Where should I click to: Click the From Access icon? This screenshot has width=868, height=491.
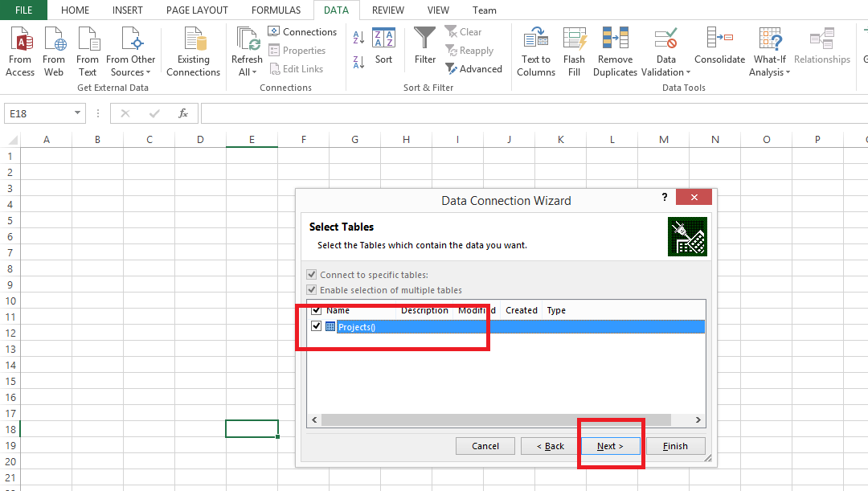point(20,39)
